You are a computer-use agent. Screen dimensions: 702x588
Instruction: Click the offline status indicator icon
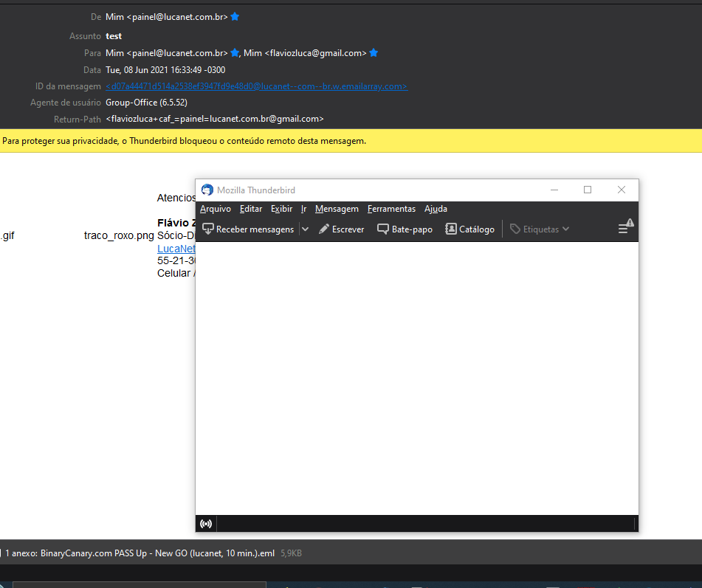(205, 524)
